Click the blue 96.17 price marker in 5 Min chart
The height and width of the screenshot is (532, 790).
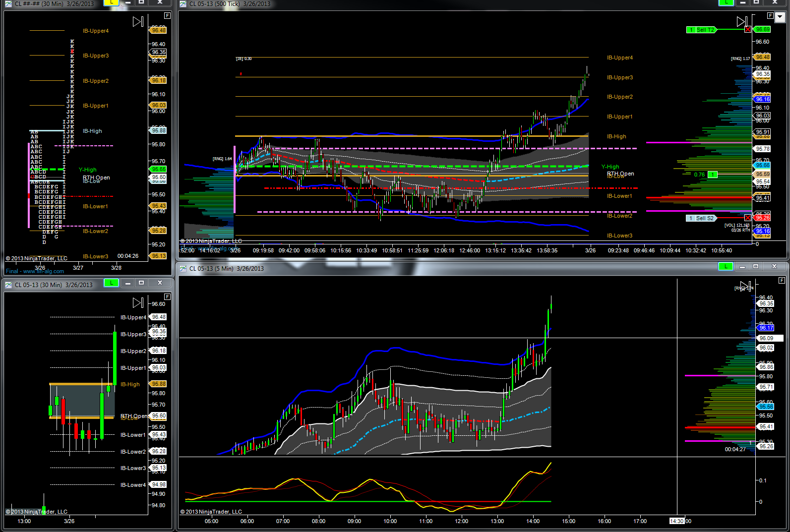765,328
